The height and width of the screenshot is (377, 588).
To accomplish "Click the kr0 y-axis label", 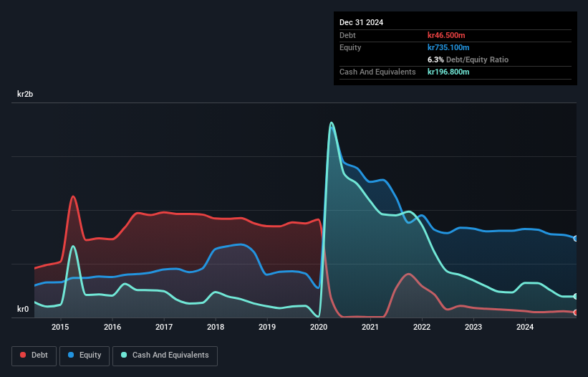I will (x=23, y=309).
